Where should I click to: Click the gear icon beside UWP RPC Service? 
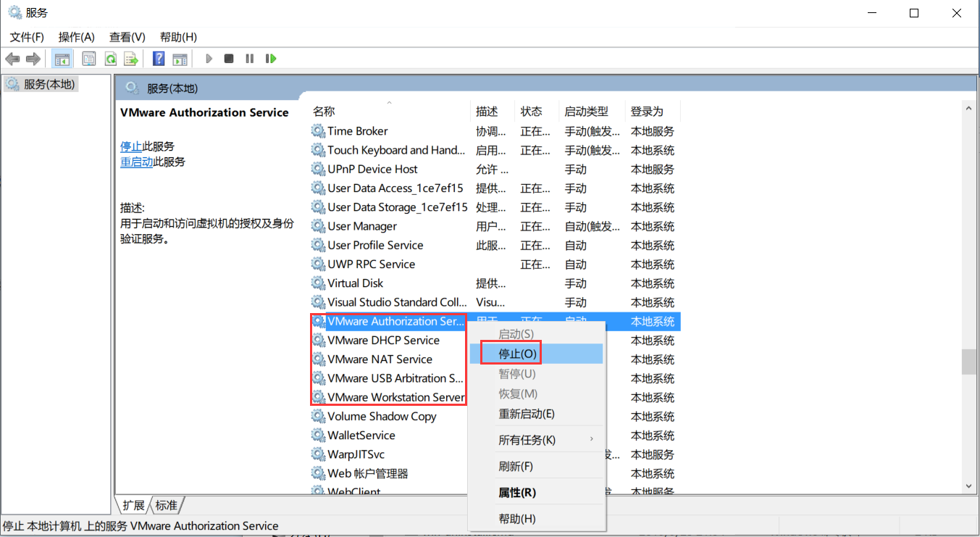tap(318, 265)
